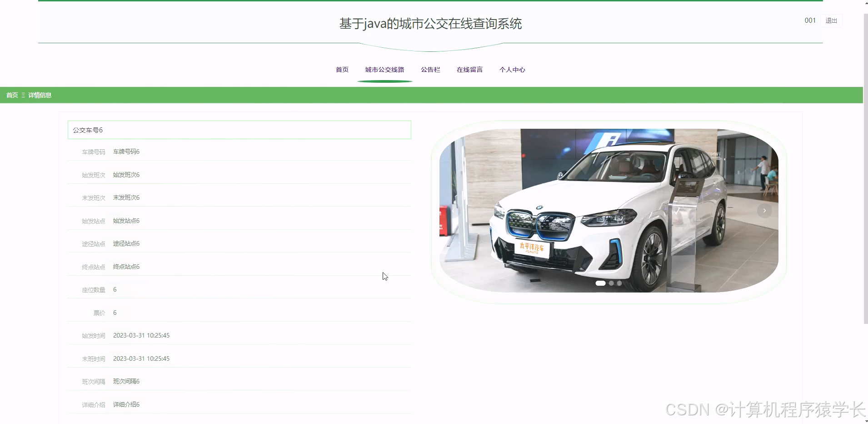Viewport: 868px width, 424px height.
Task: Click the list icon in the breadcrumb bar
Action: pyautogui.click(x=23, y=95)
